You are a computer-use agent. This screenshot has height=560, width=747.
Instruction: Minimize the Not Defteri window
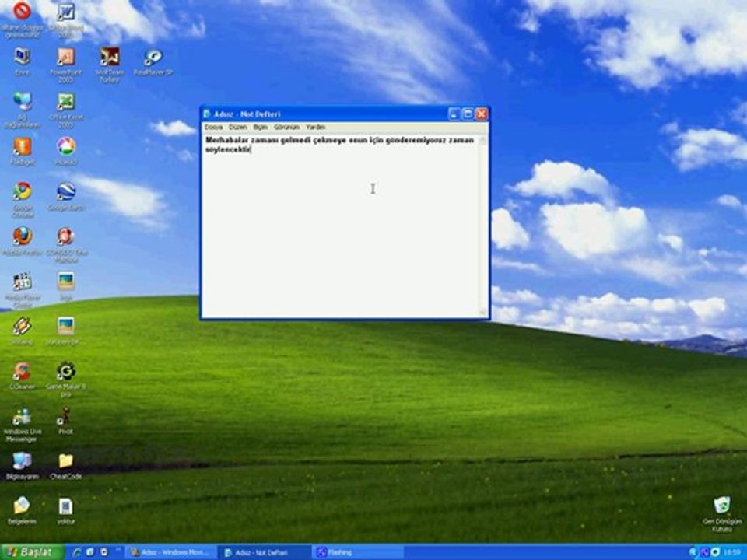pyautogui.click(x=454, y=114)
